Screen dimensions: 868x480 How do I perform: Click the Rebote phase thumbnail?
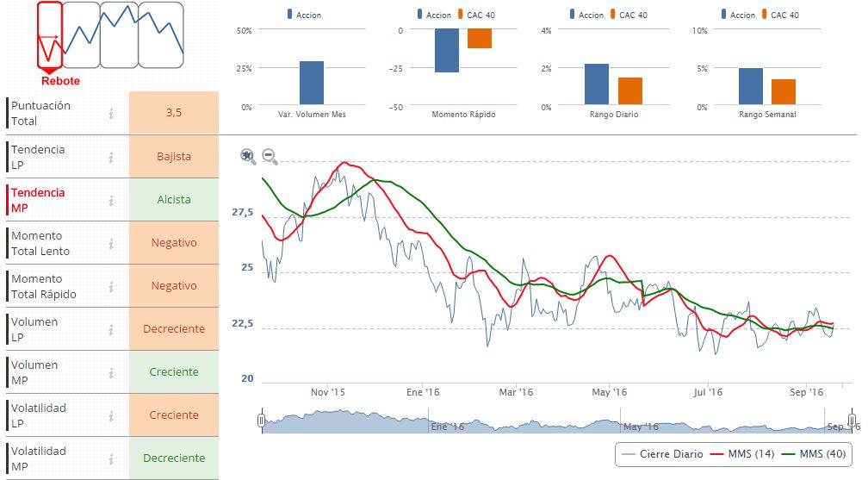point(50,36)
